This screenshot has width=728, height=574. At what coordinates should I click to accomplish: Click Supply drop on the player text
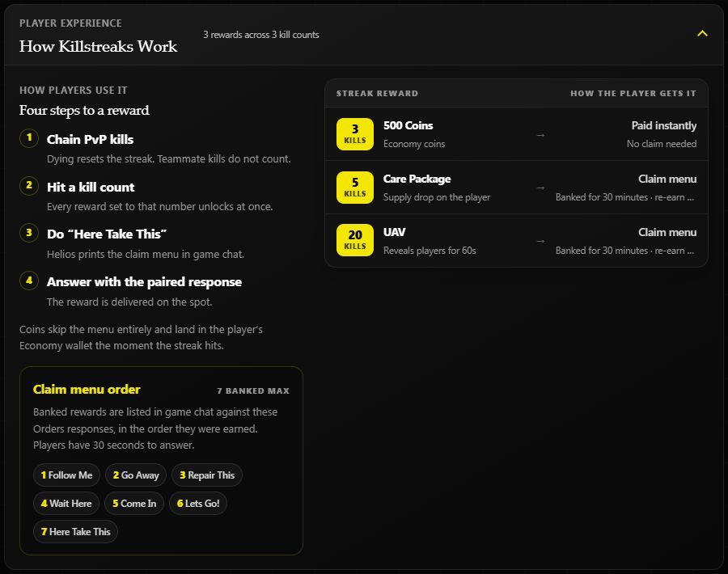pyautogui.click(x=437, y=197)
